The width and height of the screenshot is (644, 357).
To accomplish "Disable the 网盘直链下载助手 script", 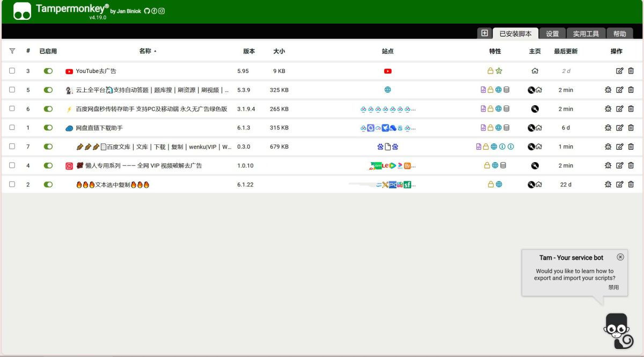I will [48, 128].
